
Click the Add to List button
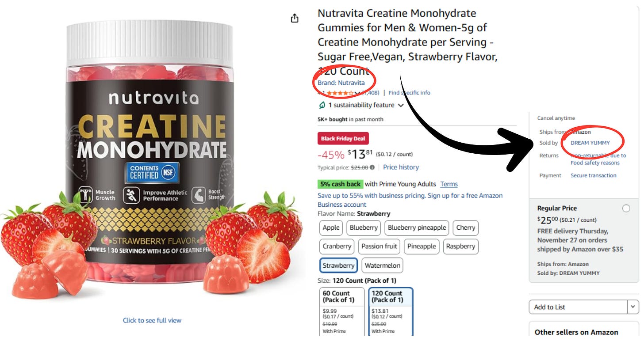(x=578, y=307)
